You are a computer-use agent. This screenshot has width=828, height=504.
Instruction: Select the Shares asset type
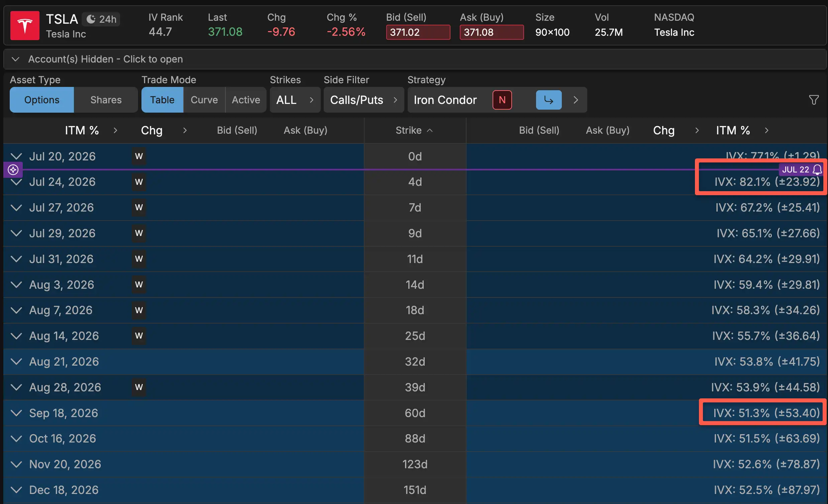coord(106,100)
